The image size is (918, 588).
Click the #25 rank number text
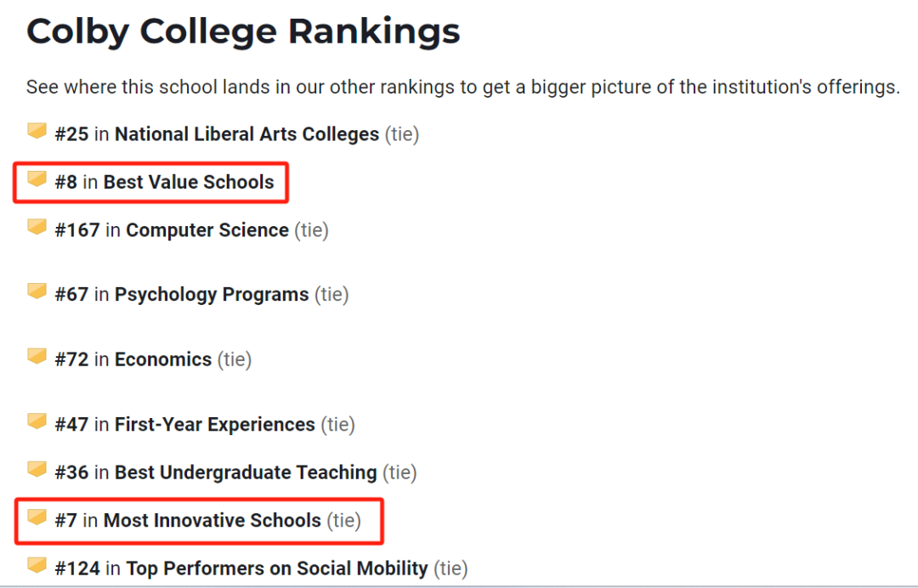pyautogui.click(x=71, y=134)
